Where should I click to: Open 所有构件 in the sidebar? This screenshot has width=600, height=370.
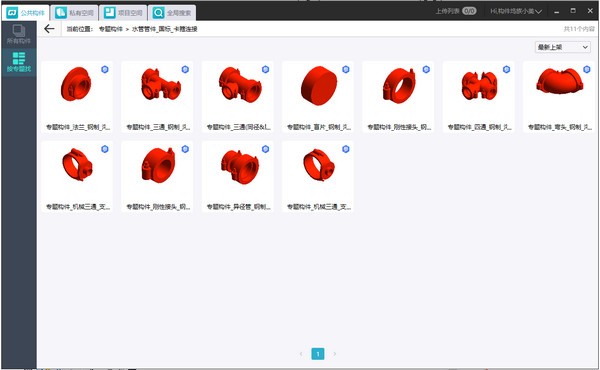click(x=19, y=34)
